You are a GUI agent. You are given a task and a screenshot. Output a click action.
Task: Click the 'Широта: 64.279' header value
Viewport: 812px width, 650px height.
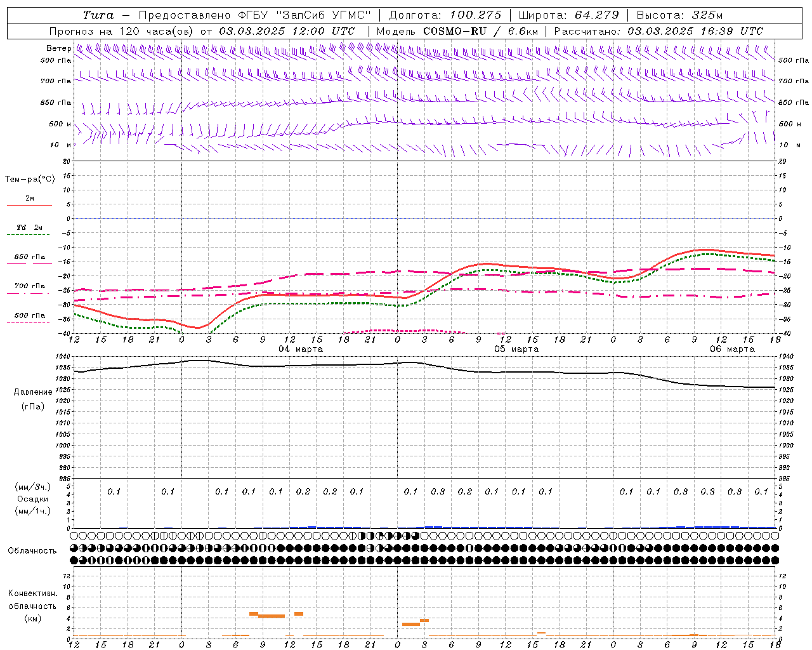click(x=568, y=15)
